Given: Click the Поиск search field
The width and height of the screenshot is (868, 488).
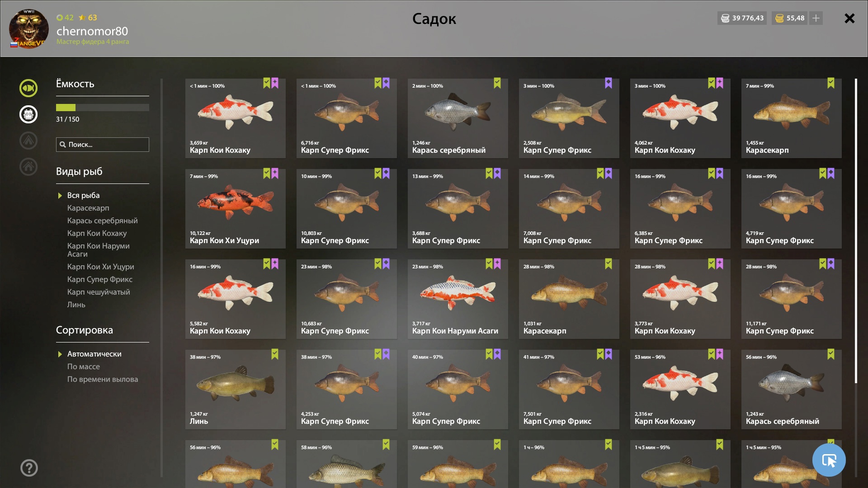Looking at the screenshot, I should 103,145.
